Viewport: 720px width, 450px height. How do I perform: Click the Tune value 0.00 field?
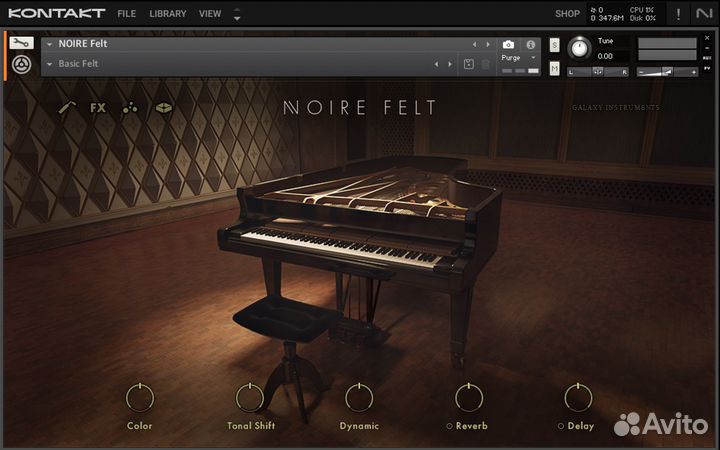(x=605, y=56)
